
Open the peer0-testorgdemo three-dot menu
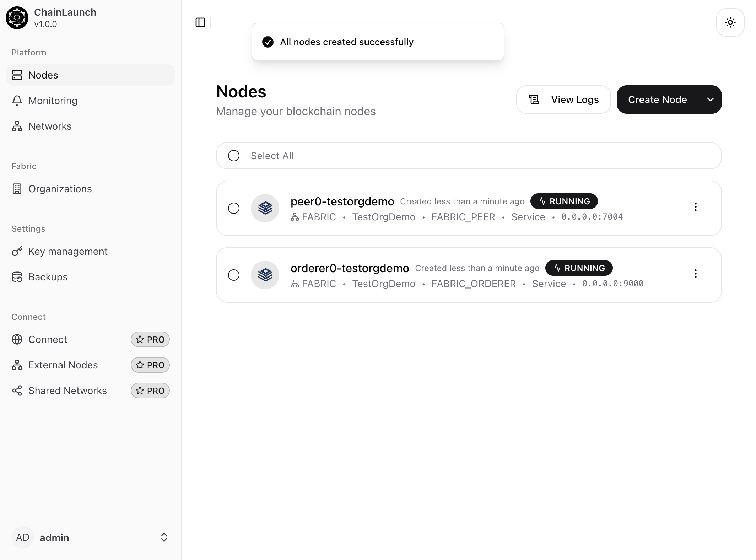pos(696,207)
